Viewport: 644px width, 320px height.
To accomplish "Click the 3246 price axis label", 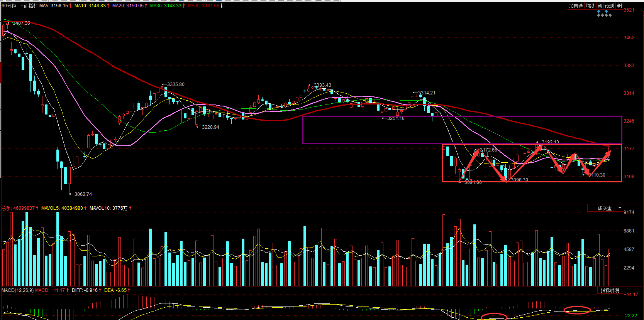I will (629, 121).
